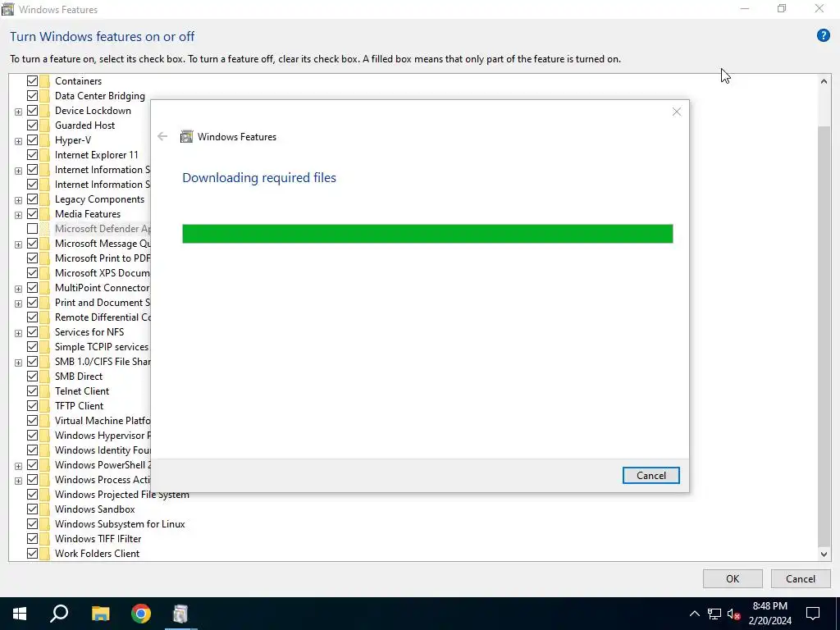Screen dimensions: 840x630
Task: Expand the Media Features node
Action: [18, 215]
